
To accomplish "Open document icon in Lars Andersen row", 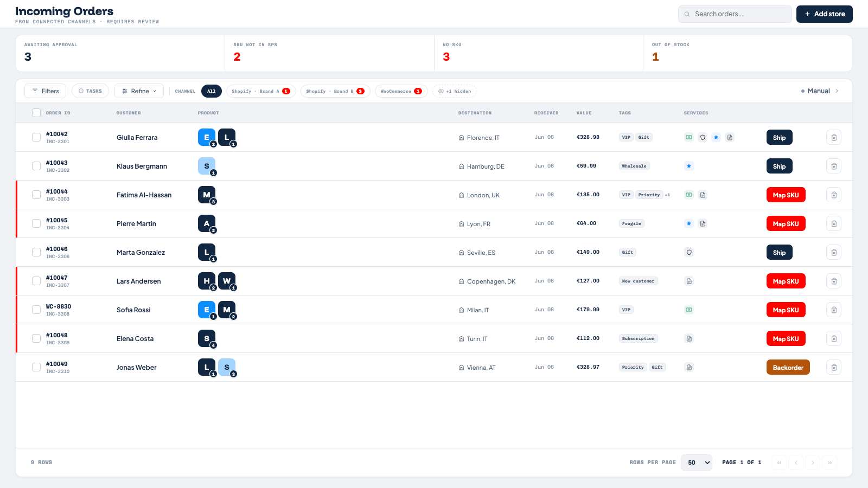I will tap(689, 281).
